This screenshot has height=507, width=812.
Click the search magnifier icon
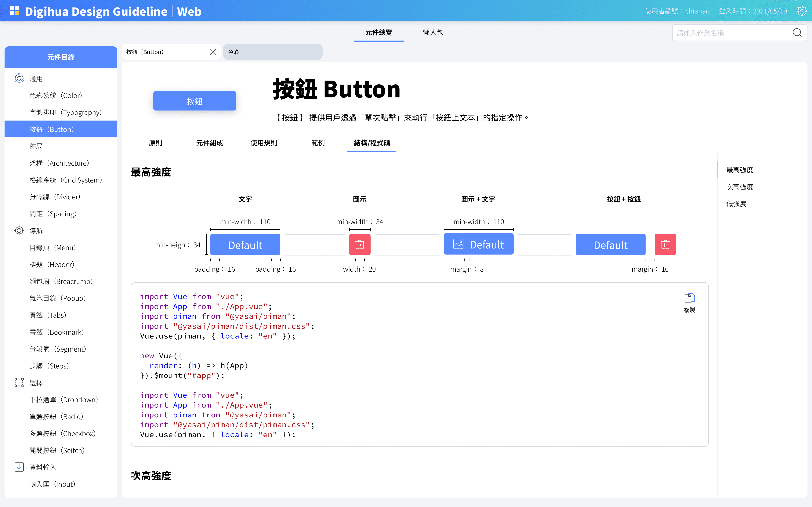pyautogui.click(x=797, y=33)
